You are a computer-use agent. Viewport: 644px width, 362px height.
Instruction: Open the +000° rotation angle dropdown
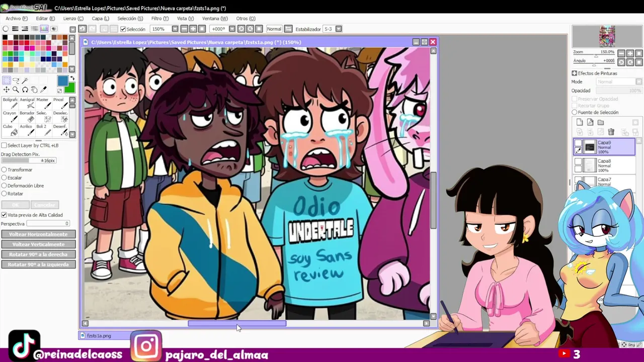coord(232,29)
